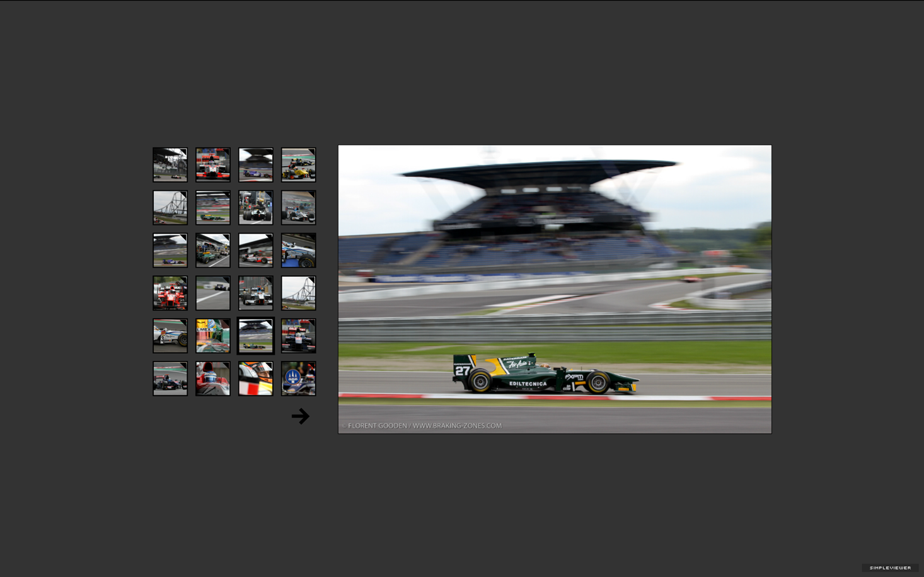
Task: Open thumbnail of distant car on empty tarmac
Action: pyautogui.click(x=213, y=294)
